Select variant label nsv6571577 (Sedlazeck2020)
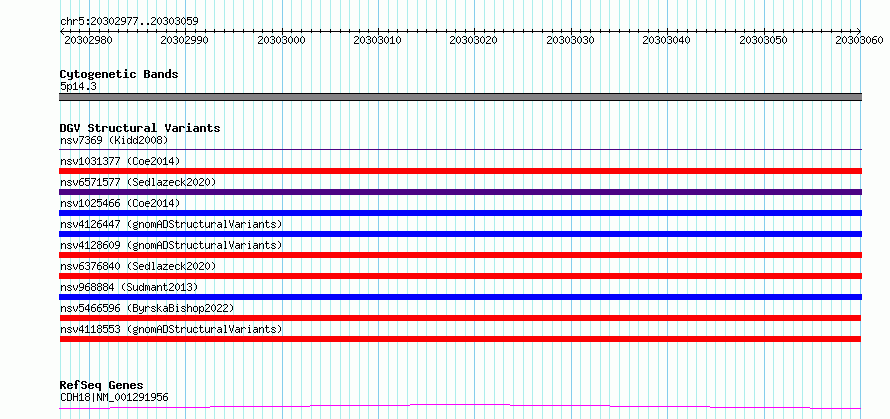 coord(138,182)
